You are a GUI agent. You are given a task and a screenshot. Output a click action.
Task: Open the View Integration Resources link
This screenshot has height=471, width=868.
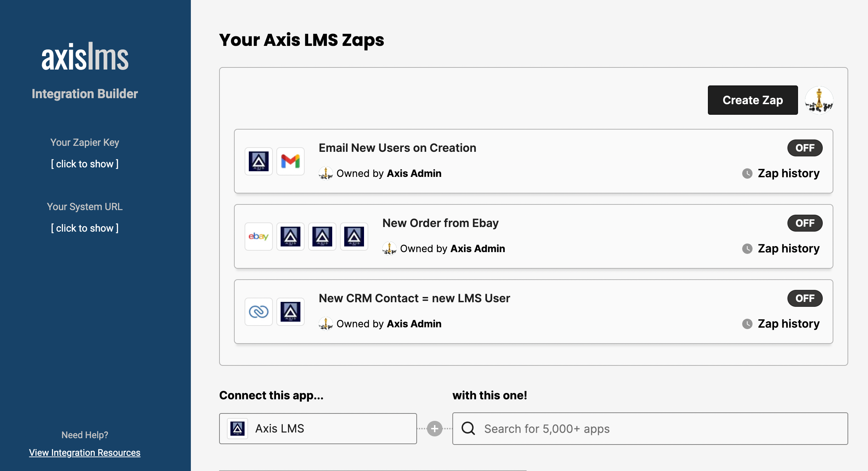[85, 453]
